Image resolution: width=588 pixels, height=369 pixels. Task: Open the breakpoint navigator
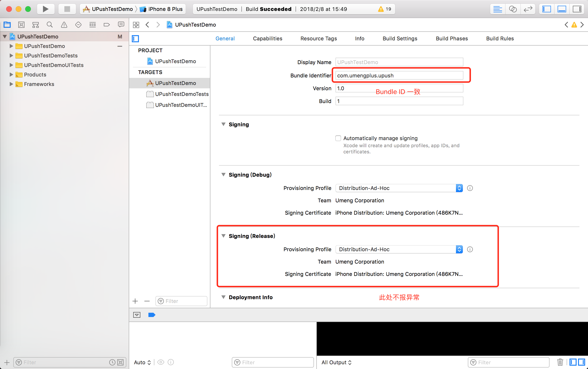(107, 25)
